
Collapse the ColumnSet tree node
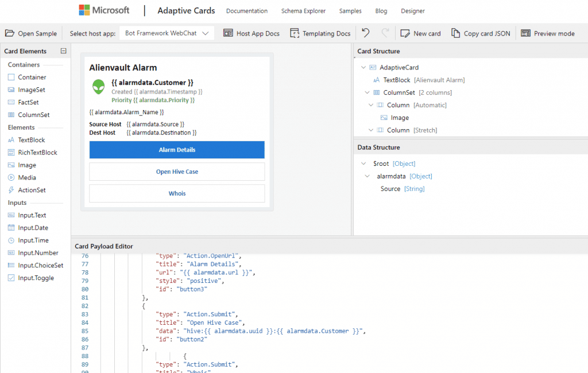(x=367, y=92)
